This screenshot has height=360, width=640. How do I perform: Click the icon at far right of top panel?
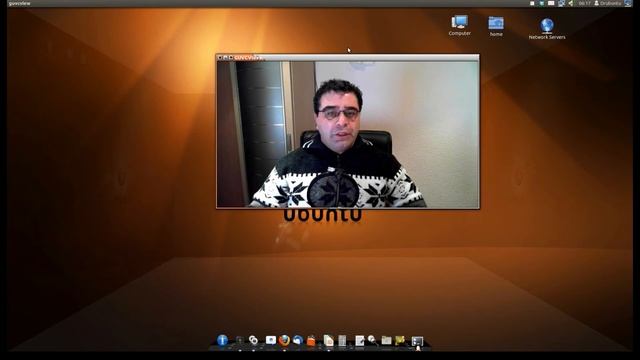coord(628,3)
